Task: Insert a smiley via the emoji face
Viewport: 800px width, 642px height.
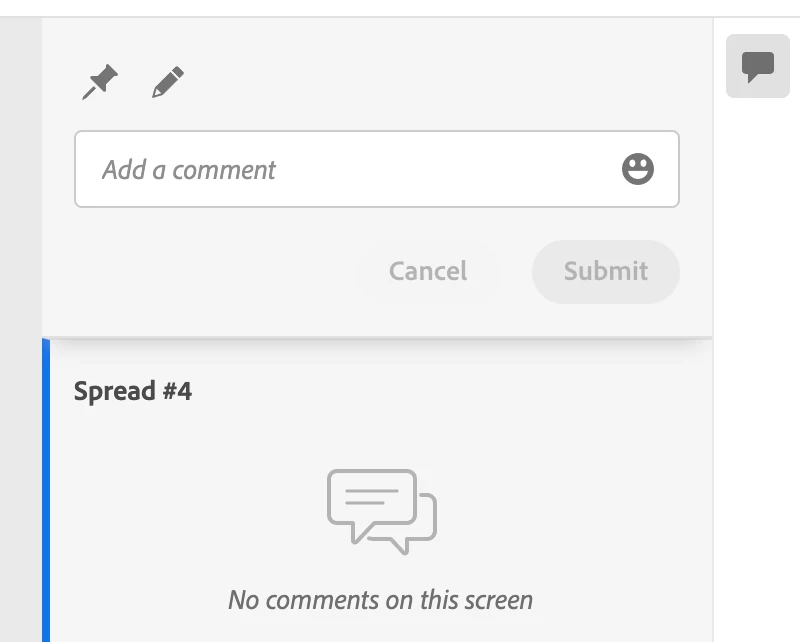Action: (637, 169)
